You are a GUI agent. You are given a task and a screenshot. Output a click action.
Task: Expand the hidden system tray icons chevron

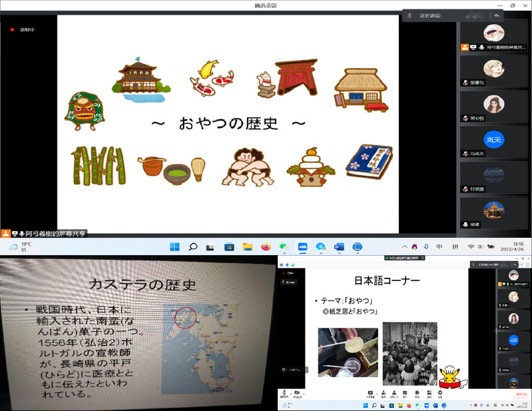(403, 247)
